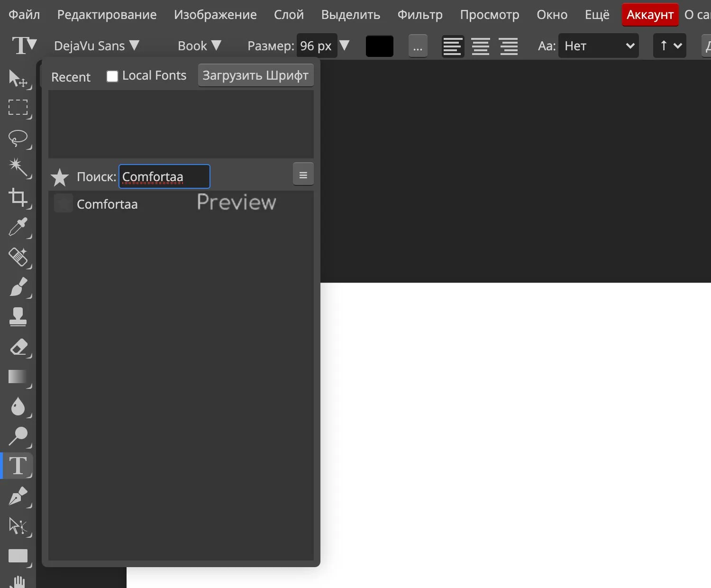Enable the Local Fonts checkbox
Screen dimensions: 711x588
[112, 76]
